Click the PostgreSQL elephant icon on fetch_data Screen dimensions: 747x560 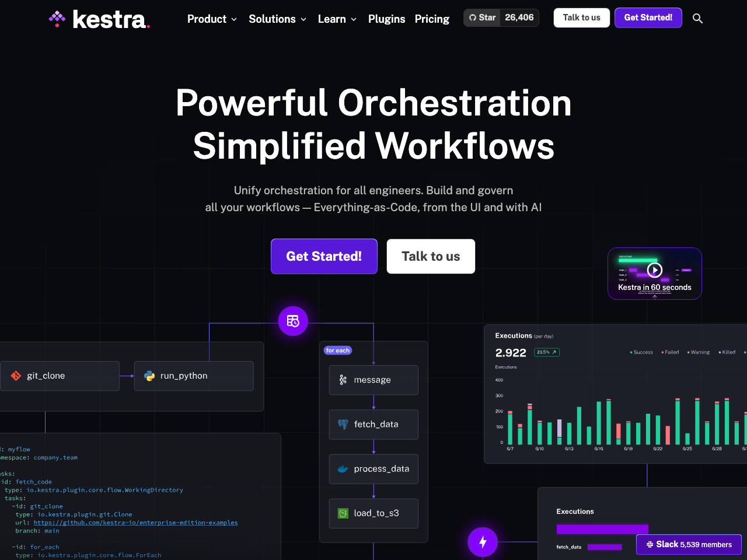[343, 424]
